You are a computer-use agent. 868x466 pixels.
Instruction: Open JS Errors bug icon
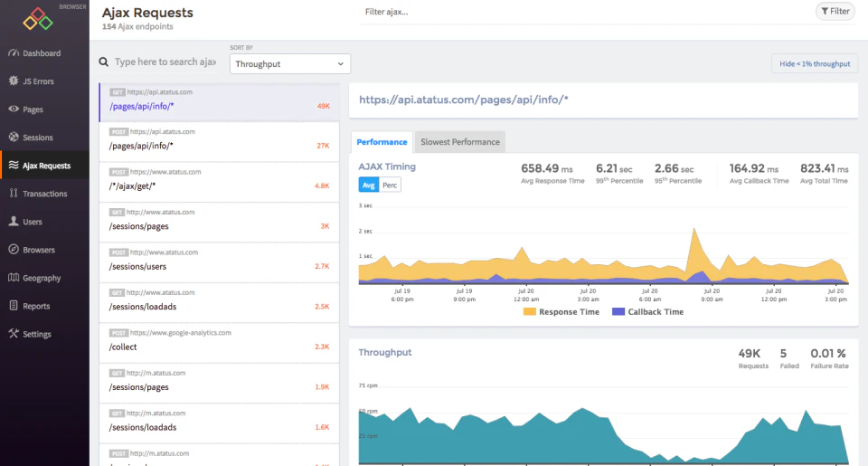point(14,81)
